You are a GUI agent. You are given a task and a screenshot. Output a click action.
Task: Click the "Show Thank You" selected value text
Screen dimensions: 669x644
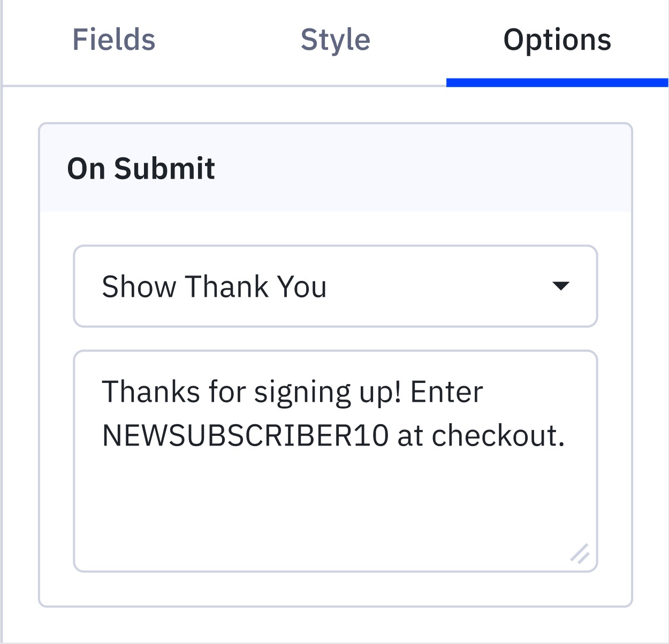tap(214, 286)
